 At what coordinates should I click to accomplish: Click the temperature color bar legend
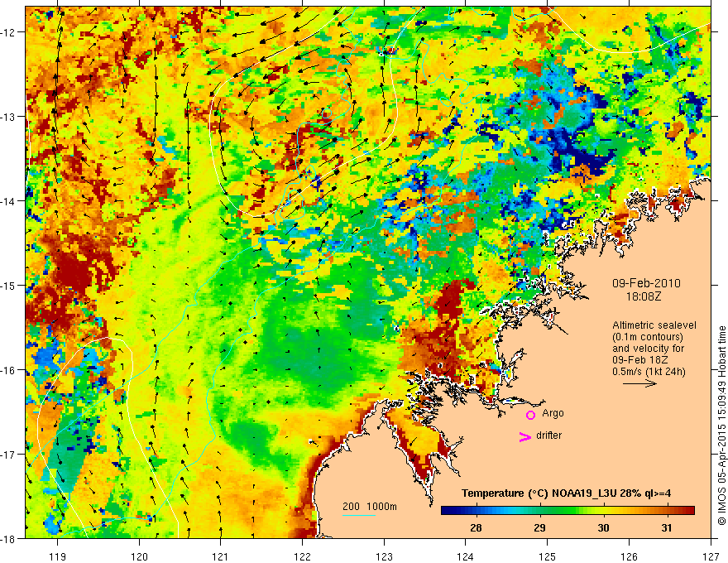[x=568, y=511]
